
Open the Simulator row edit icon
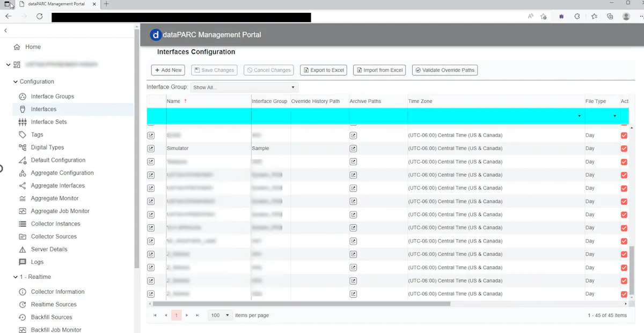coord(151,149)
